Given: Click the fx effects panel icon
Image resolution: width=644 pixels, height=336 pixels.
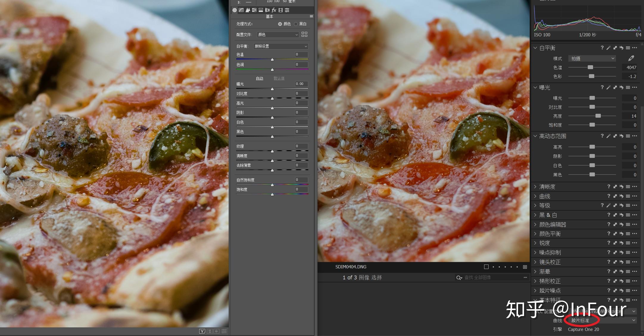Looking at the screenshot, I should [274, 10].
